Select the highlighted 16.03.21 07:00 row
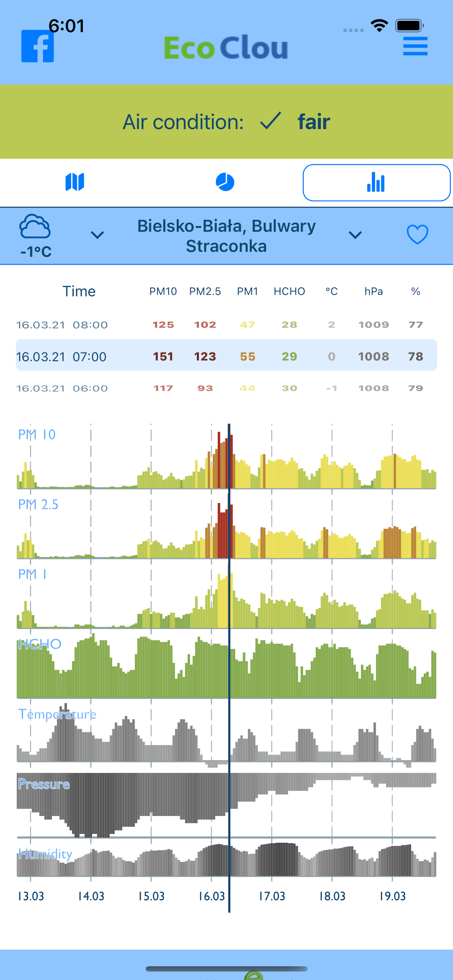 click(226, 355)
